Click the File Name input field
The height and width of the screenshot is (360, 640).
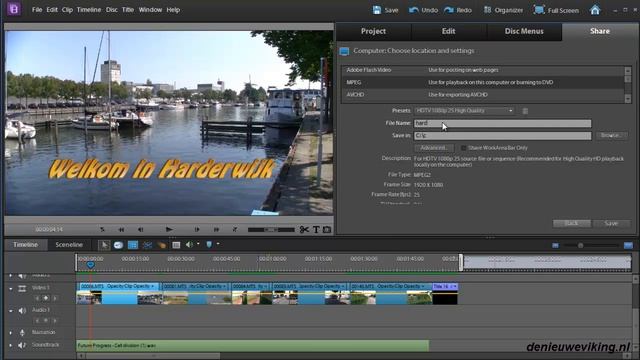[502, 123]
